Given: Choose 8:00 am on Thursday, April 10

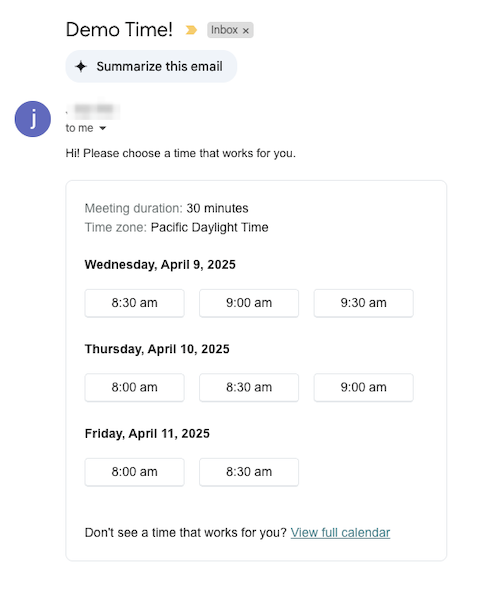Looking at the screenshot, I should tap(135, 387).
